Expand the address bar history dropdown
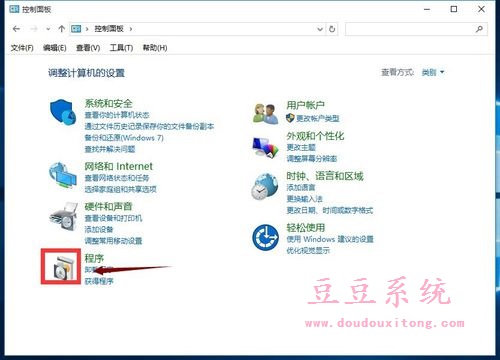The width and height of the screenshot is (500, 360). 320,29
